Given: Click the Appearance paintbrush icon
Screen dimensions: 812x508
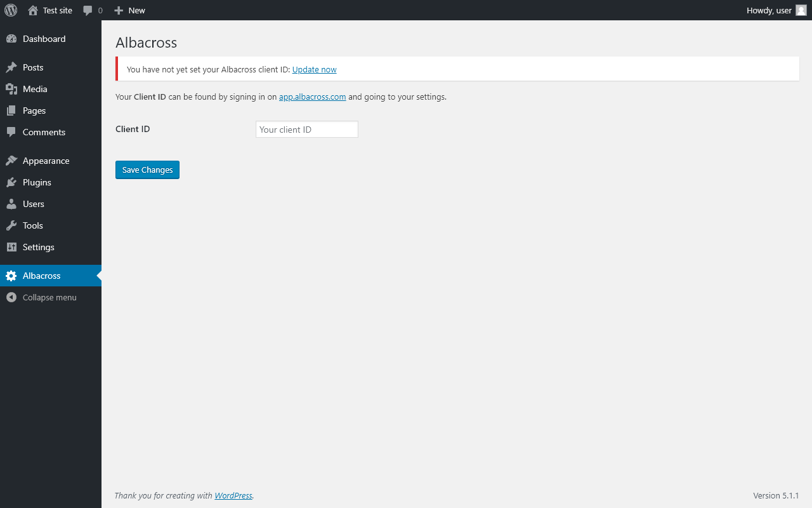Looking at the screenshot, I should click(11, 161).
